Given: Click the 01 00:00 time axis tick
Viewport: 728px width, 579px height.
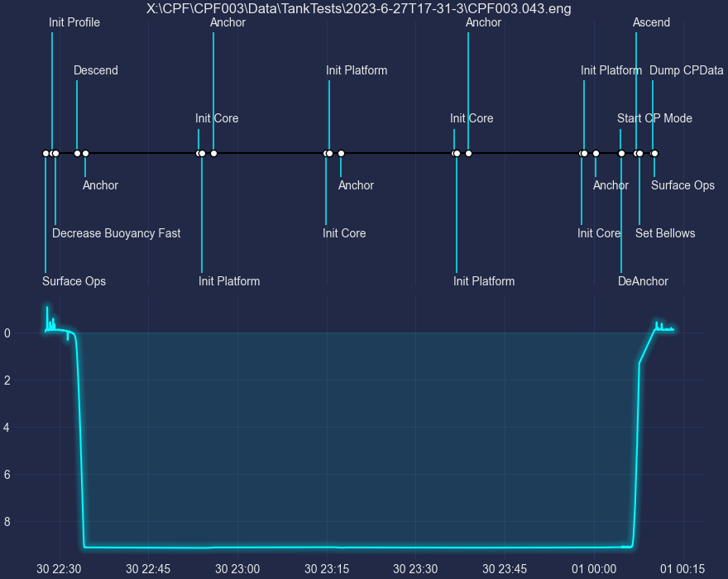Looking at the screenshot, I should coord(594,569).
